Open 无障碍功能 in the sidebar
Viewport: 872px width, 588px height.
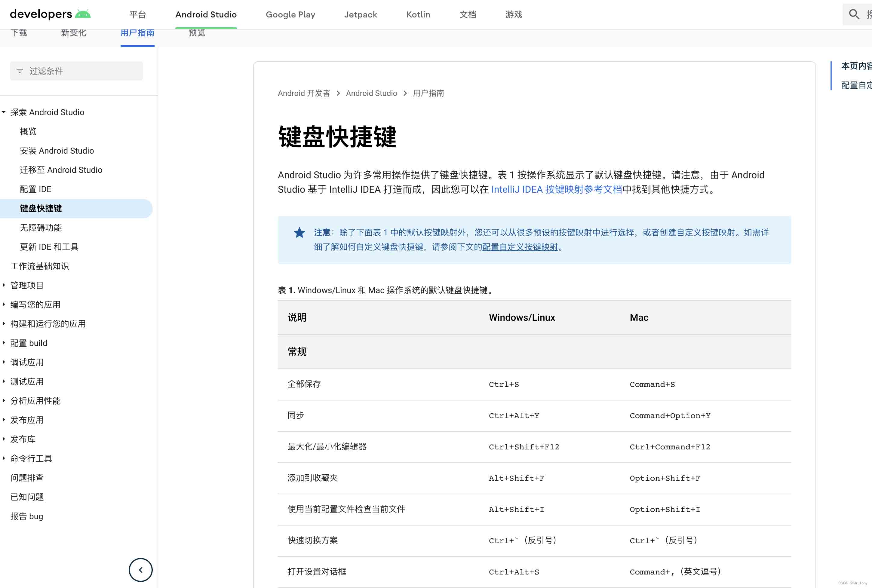click(41, 228)
